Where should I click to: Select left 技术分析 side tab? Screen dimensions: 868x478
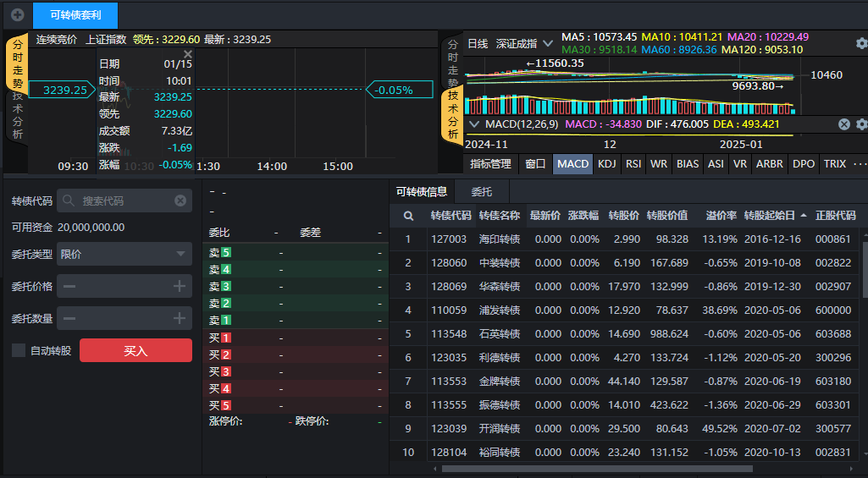click(18, 116)
